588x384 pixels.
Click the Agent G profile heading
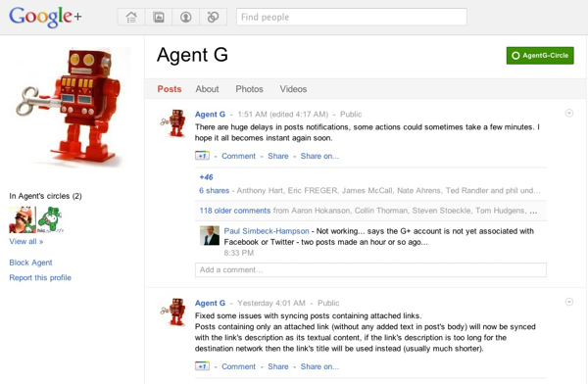pyautogui.click(x=192, y=55)
